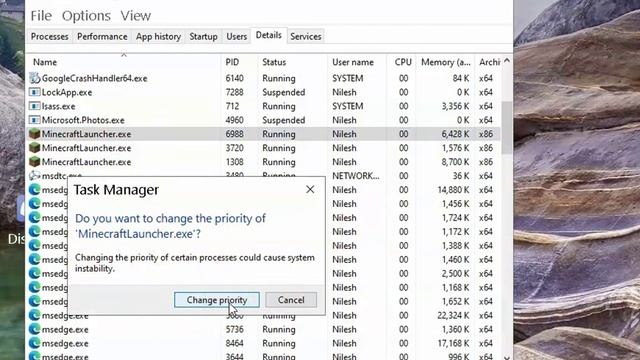Screen dimensions: 640x360
Task: Select MinecraftLauncher.exe name with PID 1308
Action: point(86,162)
